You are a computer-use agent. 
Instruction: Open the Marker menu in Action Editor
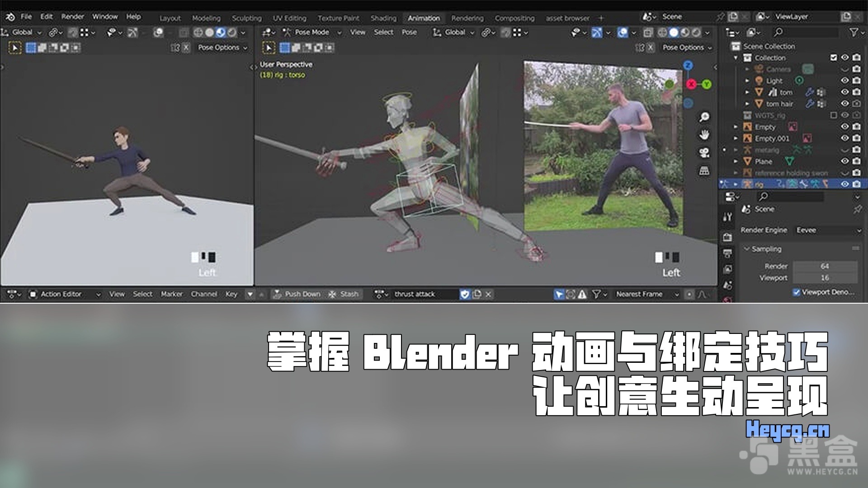click(172, 294)
